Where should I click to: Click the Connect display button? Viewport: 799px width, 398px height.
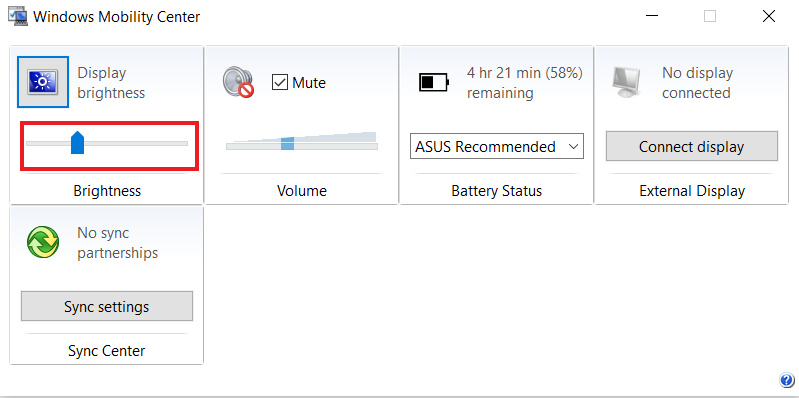691,146
